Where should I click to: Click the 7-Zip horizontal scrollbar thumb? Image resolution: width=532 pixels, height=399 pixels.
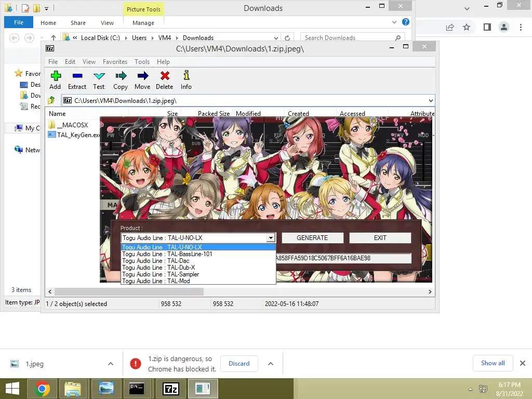pyautogui.click(x=129, y=291)
